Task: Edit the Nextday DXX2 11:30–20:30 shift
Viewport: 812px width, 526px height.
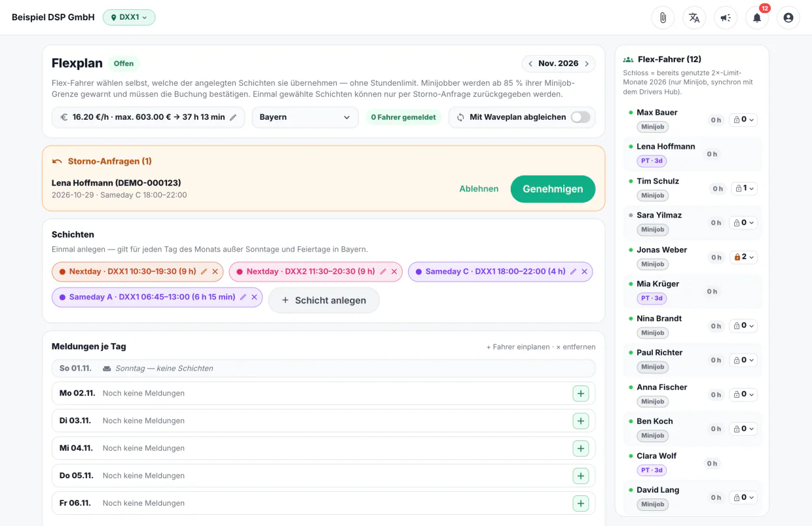Action: pyautogui.click(x=383, y=271)
